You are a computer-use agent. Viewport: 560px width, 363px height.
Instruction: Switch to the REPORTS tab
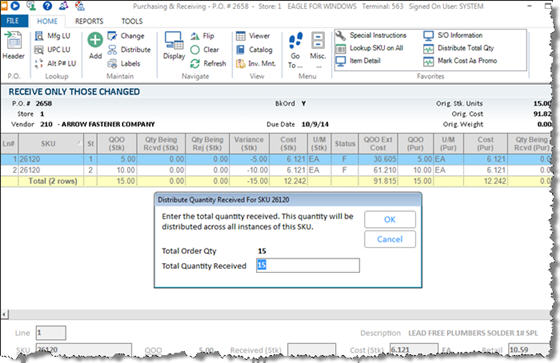(89, 21)
